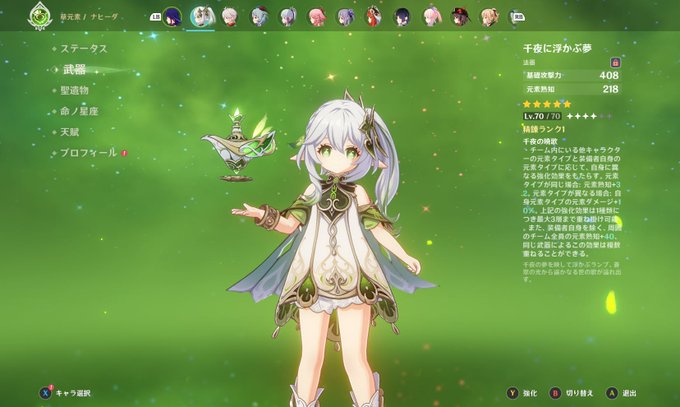Click the weapon title 千夜に浮かぶ夢

(x=557, y=48)
